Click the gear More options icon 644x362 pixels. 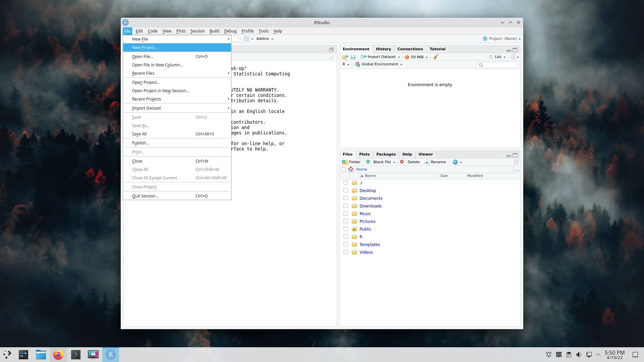(x=455, y=162)
